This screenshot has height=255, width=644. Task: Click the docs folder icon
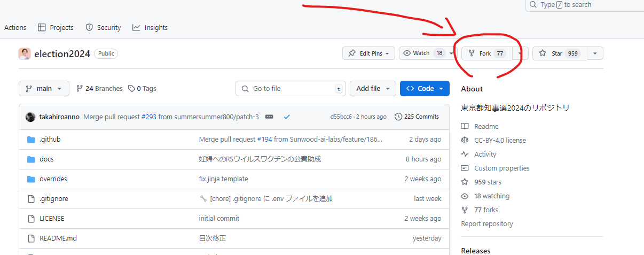tap(30, 159)
